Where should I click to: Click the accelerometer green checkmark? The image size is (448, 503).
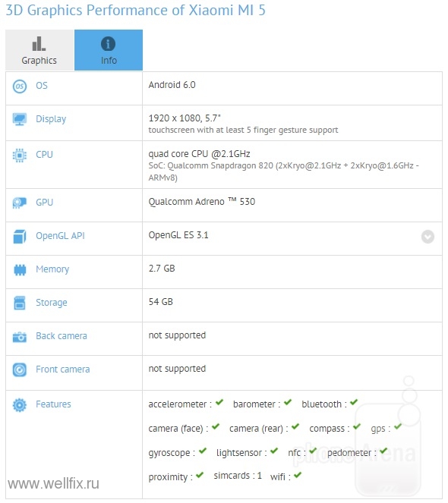tap(219, 402)
